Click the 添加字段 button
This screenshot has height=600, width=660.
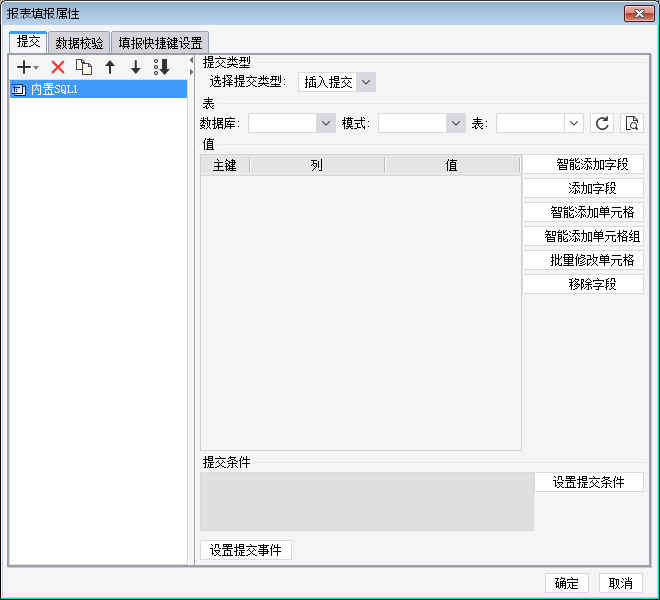(x=583, y=188)
